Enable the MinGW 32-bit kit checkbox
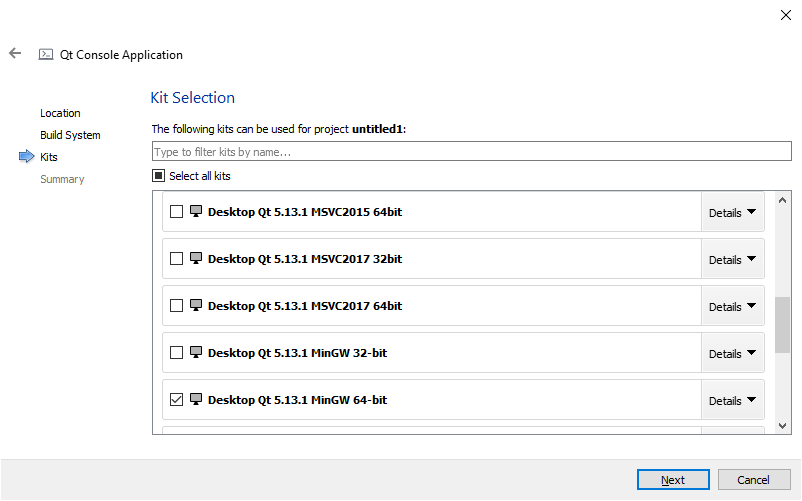Screen dimensions: 802x501 (x=176, y=353)
